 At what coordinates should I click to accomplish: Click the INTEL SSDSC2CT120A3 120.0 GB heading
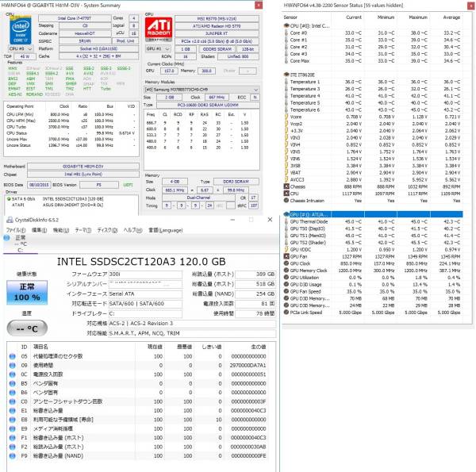point(141,261)
